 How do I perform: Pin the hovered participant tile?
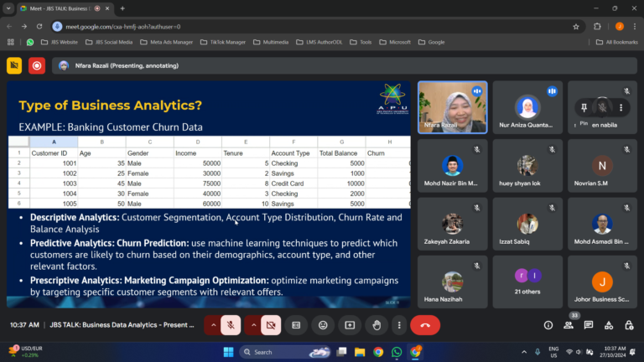coord(583,107)
